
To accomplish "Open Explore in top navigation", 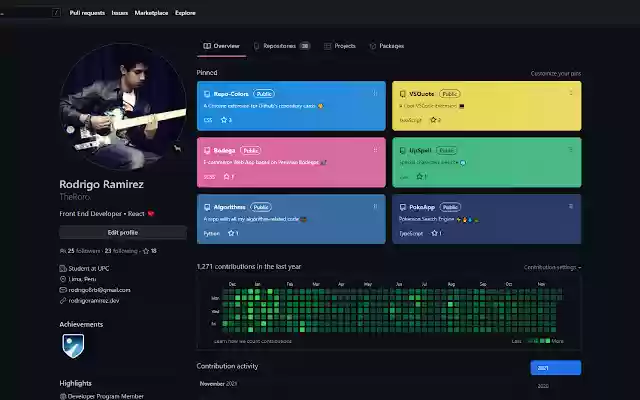I will point(185,13).
